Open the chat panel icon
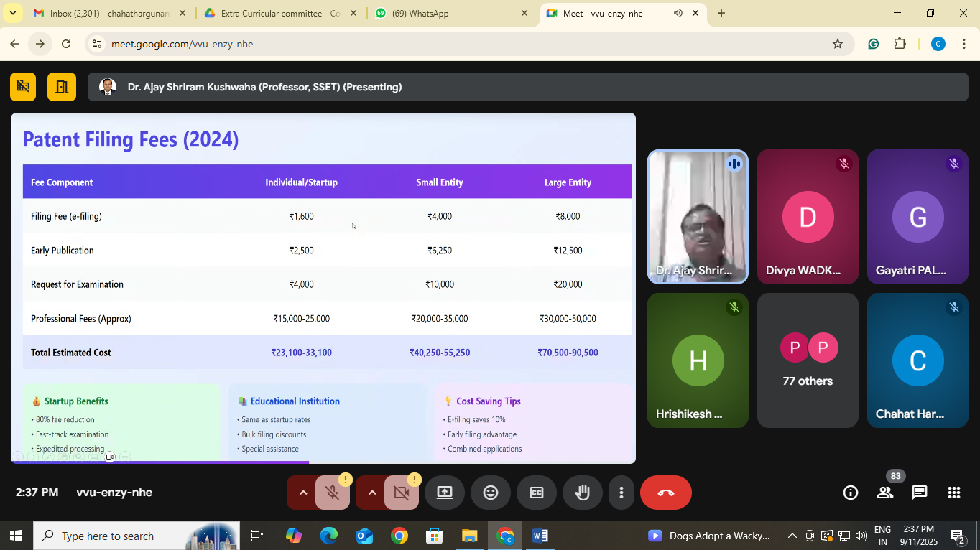The image size is (980, 550). coord(919,493)
